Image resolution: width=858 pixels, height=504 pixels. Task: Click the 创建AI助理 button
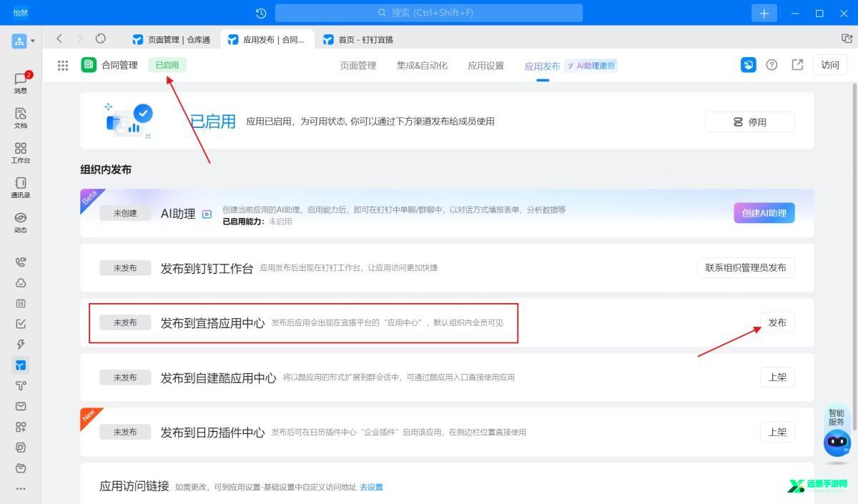click(764, 213)
